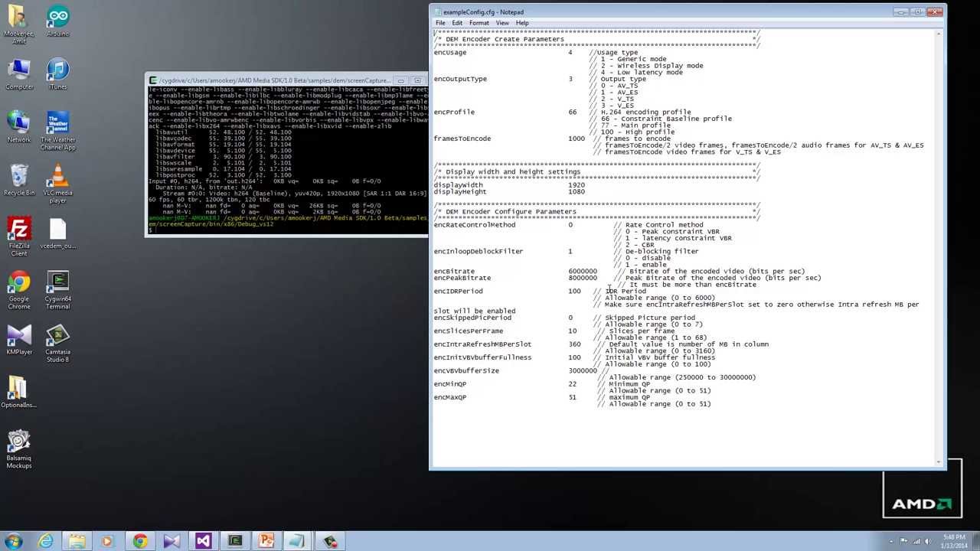This screenshot has width=980, height=551.
Task: Switch to Visual Studio in the taskbar
Action: pyautogui.click(x=203, y=541)
